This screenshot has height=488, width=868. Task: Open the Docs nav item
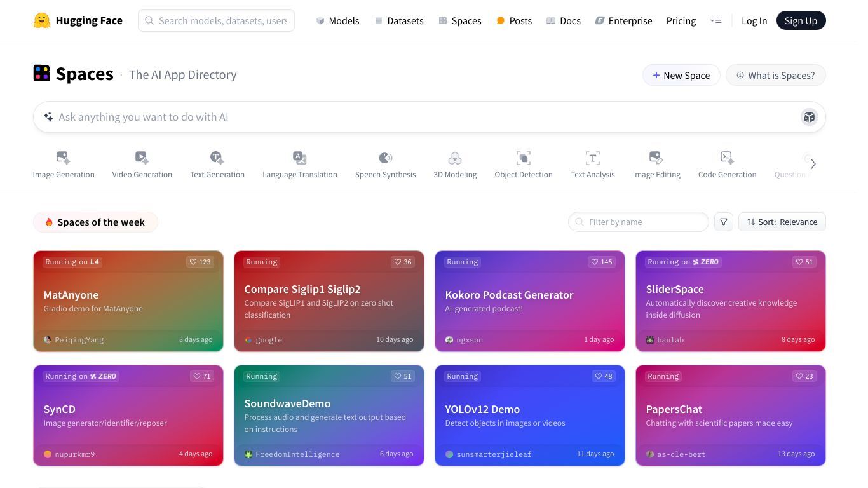[564, 20]
